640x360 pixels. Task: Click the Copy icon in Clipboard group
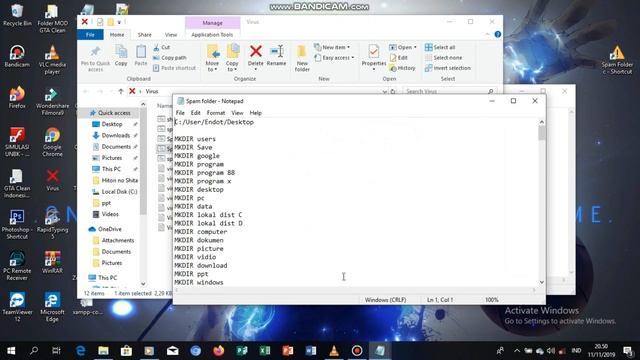[x=121, y=55]
